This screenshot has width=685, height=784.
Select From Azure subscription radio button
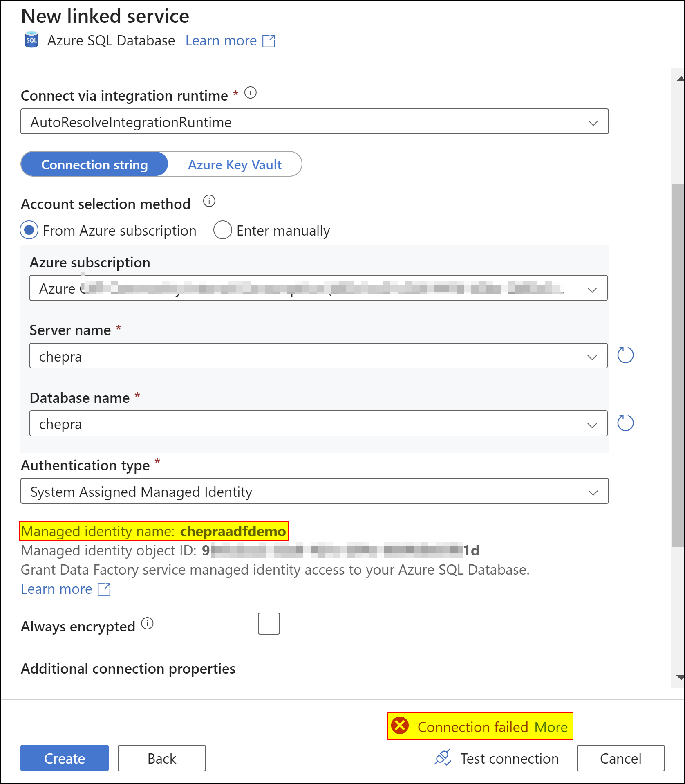[x=29, y=230]
